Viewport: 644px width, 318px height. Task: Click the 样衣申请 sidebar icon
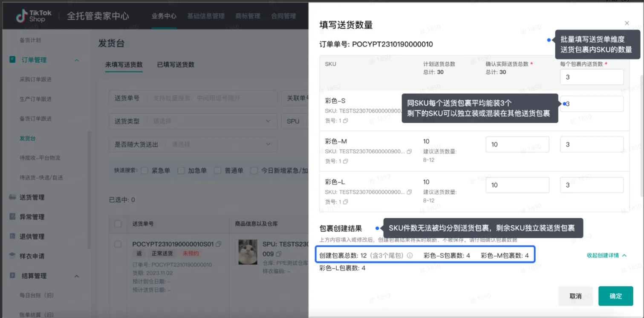pyautogui.click(x=12, y=256)
